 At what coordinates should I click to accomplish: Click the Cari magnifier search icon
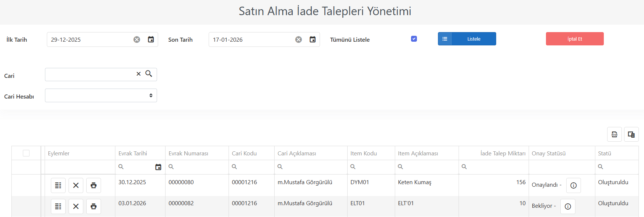click(x=149, y=74)
